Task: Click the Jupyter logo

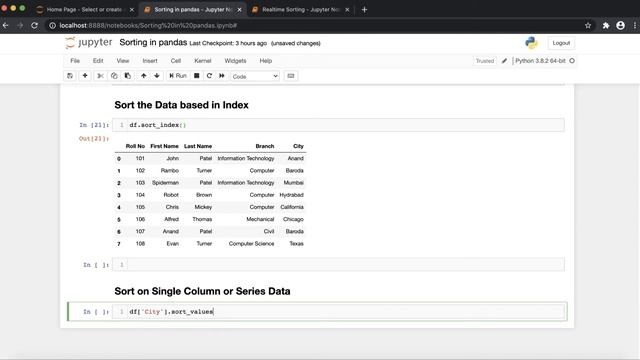Action: point(89,42)
